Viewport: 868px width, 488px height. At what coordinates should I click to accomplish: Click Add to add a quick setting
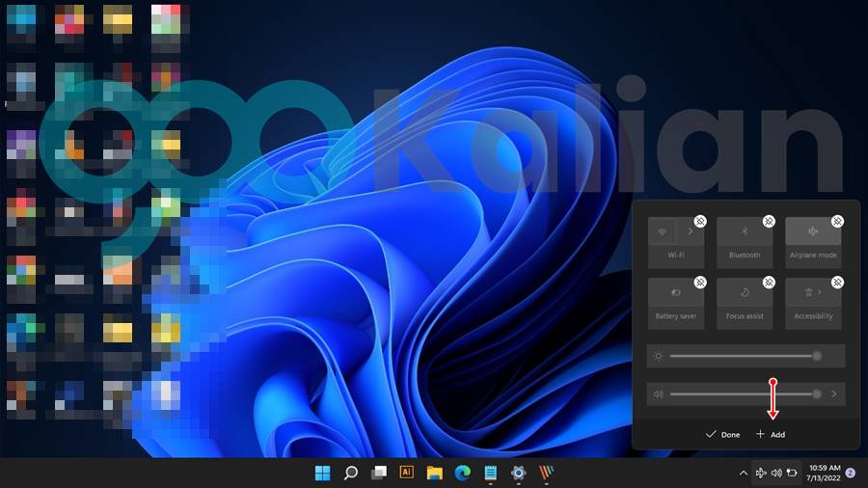771,434
